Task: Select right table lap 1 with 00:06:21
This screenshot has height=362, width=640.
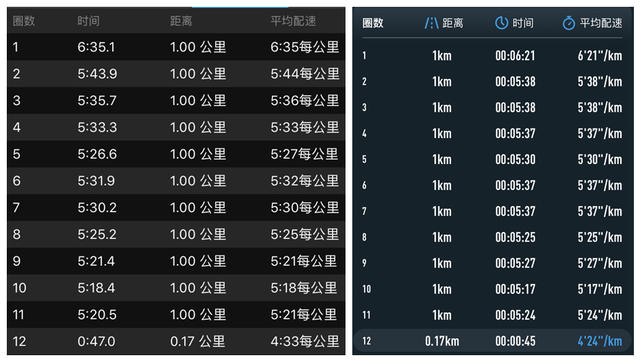Action: pos(493,56)
